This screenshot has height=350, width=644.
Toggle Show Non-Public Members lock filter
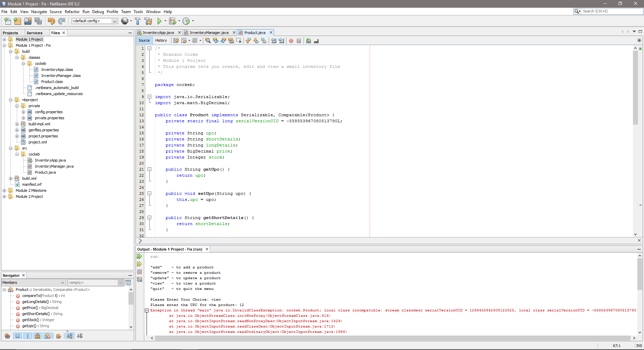click(x=38, y=336)
